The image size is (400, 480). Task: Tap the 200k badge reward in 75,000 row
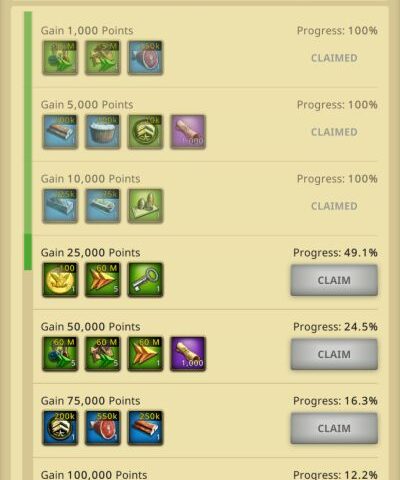click(60, 428)
